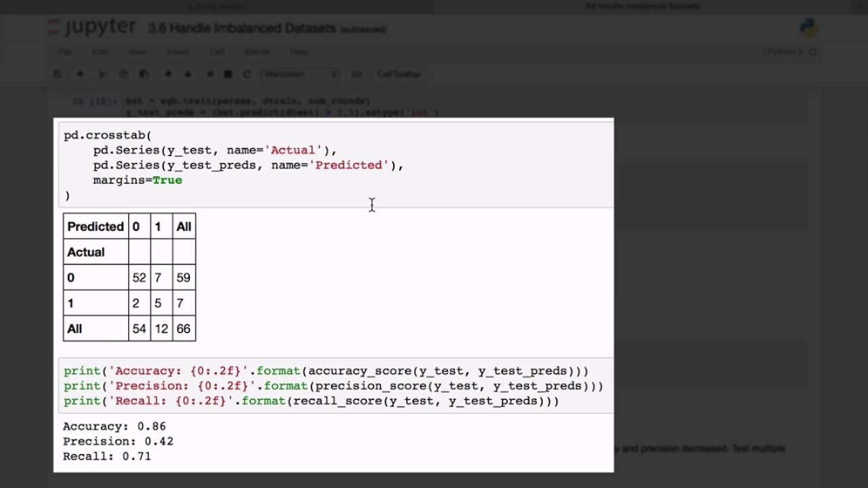Open the command palette keyboard icon
Screen dimensions: 868x488
[357, 74]
